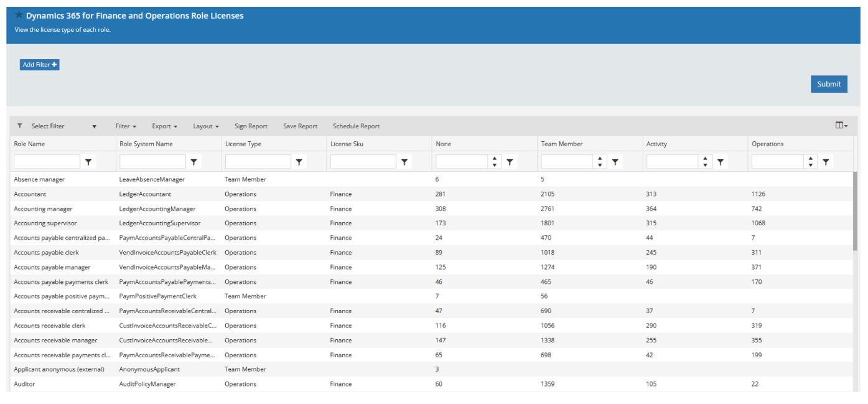Image resolution: width=868 pixels, height=404 pixels.
Task: Select the 'Accounts payable clerk' cell
Action: coord(46,253)
